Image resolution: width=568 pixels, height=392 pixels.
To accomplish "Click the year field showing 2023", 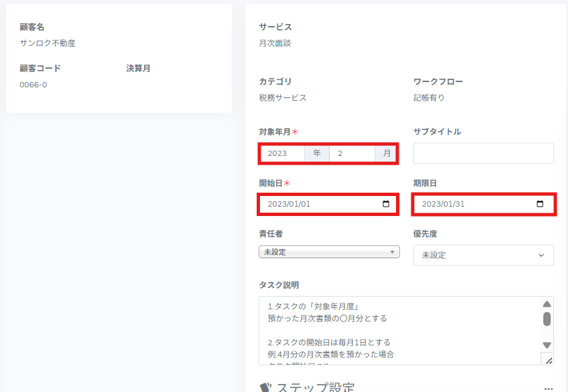I will 282,153.
